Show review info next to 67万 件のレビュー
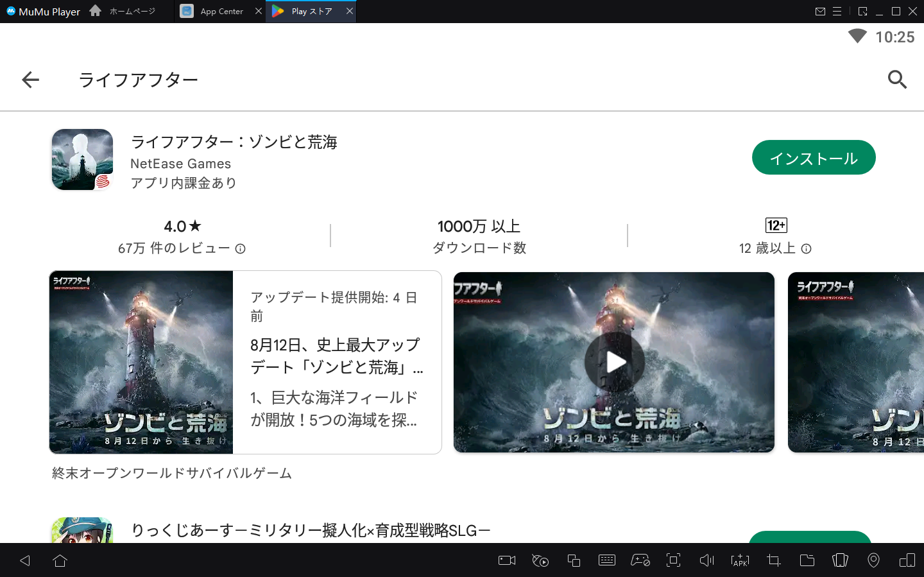 [240, 248]
